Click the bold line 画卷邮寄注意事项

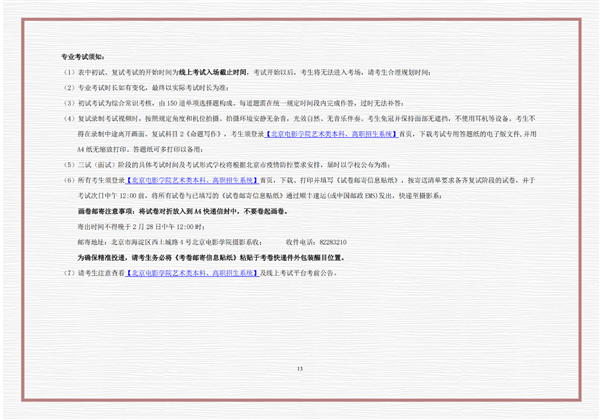click(183, 211)
